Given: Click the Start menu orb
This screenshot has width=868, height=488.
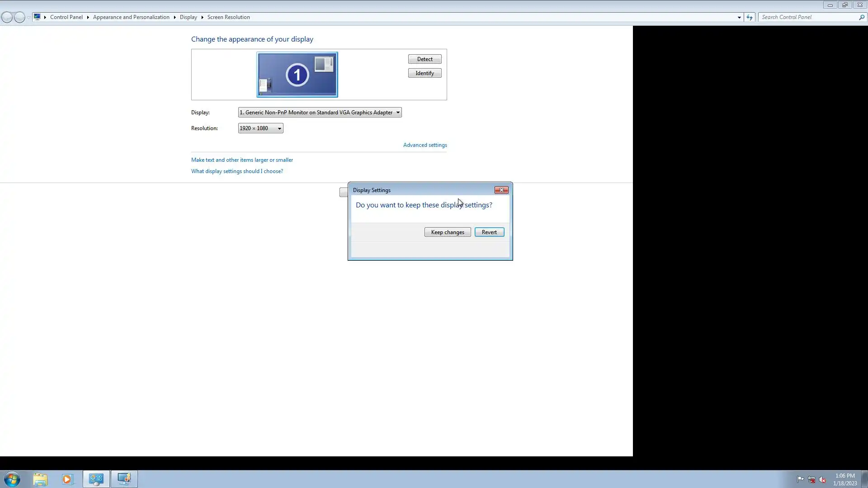Looking at the screenshot, I should point(12,479).
